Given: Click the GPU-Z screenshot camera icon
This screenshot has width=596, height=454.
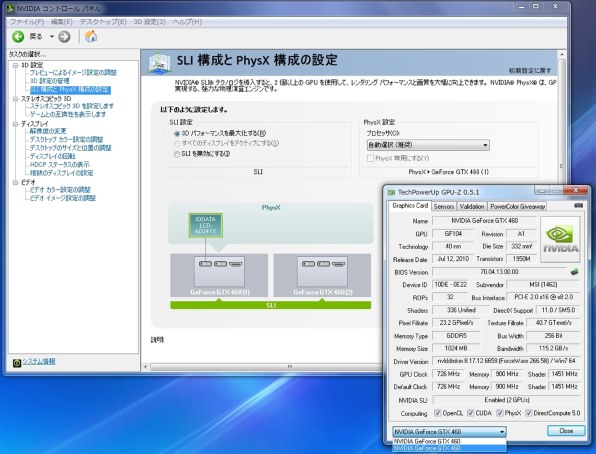Looking at the screenshot, I should (x=578, y=205).
